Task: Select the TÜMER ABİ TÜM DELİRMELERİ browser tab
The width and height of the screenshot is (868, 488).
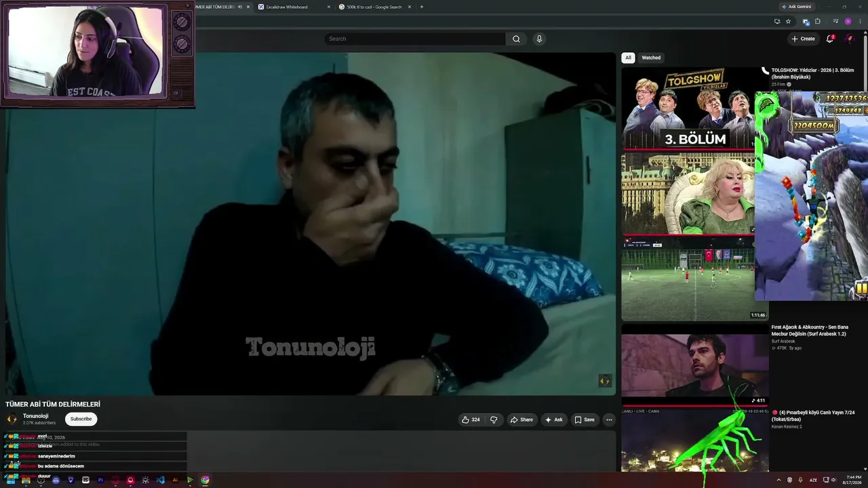Action: pos(222,7)
